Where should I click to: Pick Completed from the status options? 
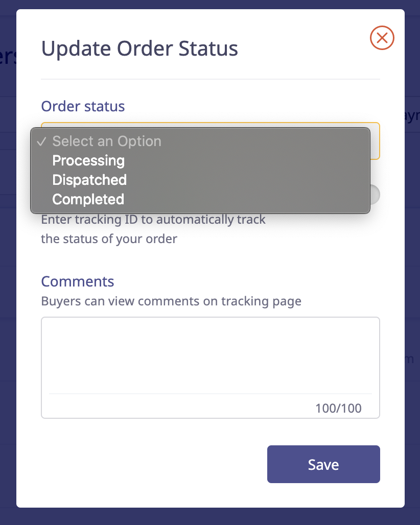pyautogui.click(x=87, y=199)
